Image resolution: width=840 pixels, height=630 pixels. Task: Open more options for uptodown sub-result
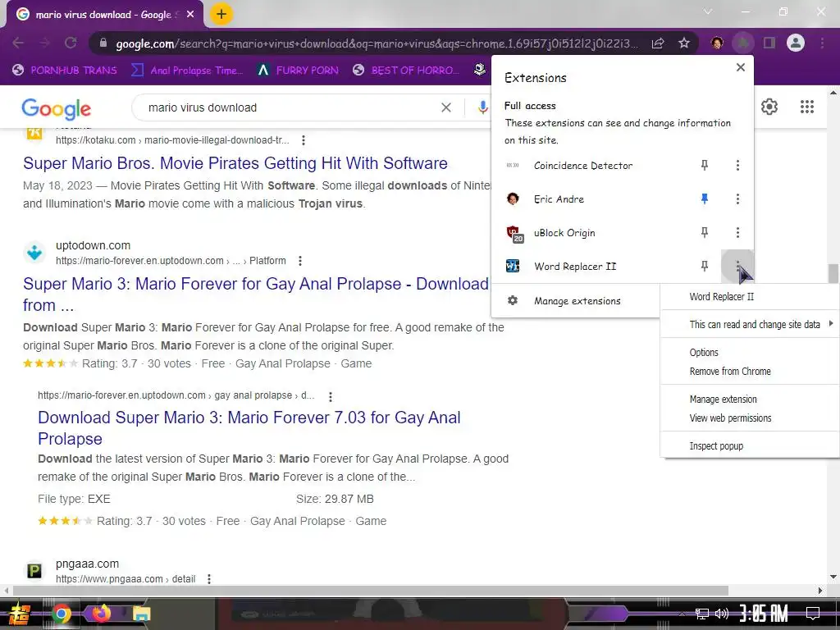tap(330, 397)
